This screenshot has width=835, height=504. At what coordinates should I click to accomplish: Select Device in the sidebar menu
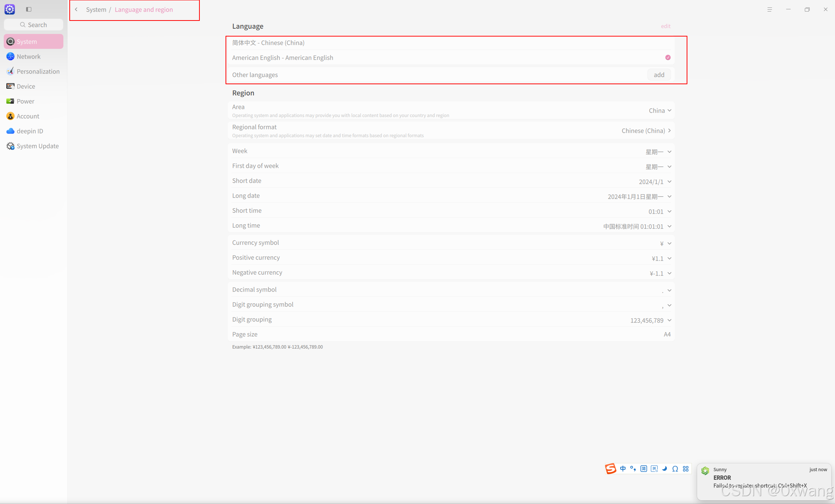click(26, 86)
